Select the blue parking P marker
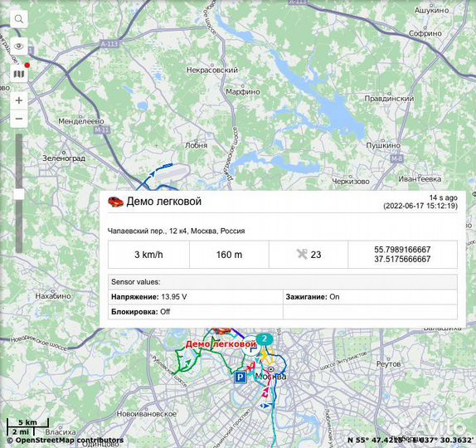 tap(240, 377)
